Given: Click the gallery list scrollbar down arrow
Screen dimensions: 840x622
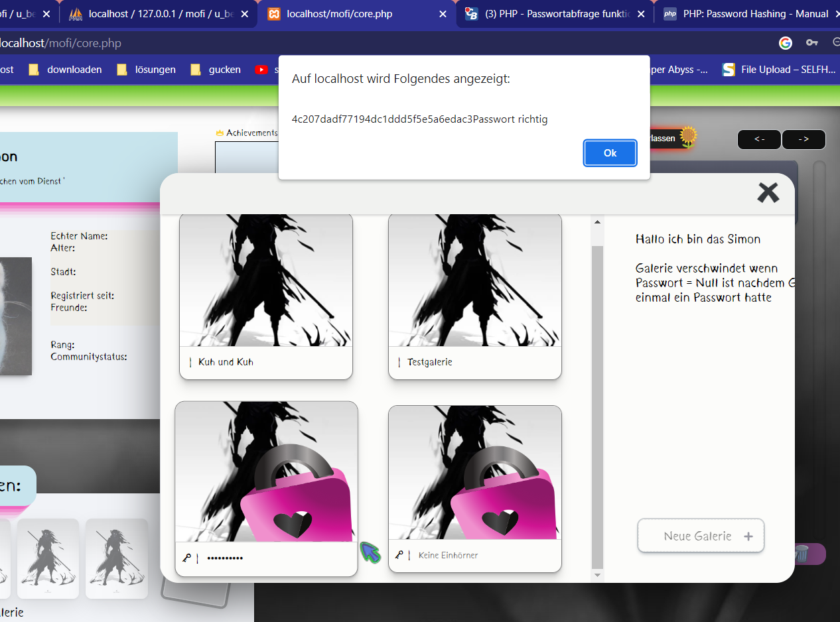Looking at the screenshot, I should coord(597,574).
